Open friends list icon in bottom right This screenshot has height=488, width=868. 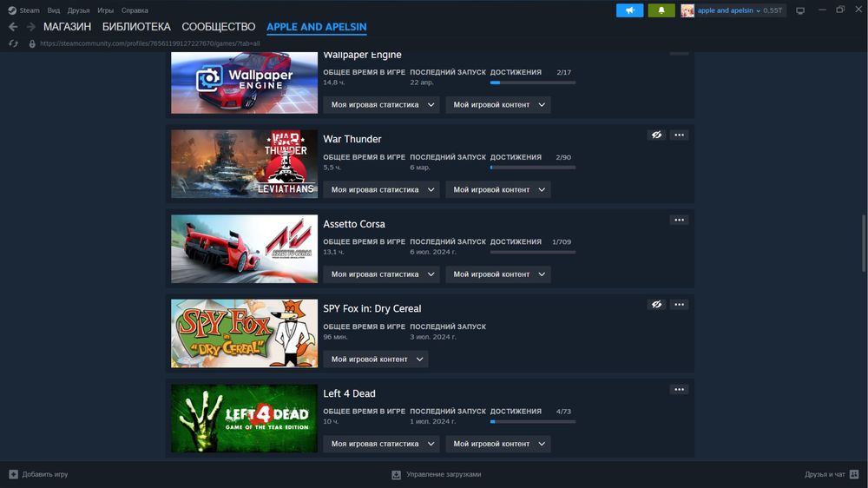854,474
